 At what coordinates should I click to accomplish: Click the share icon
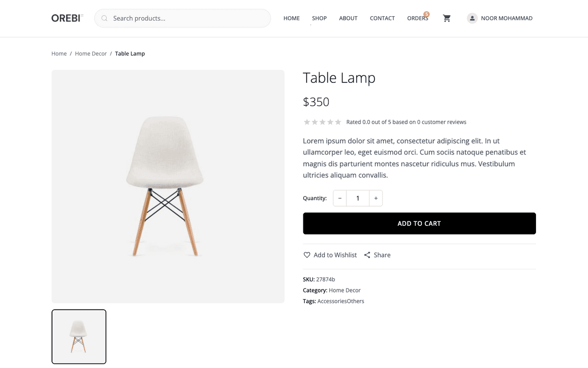point(367,255)
